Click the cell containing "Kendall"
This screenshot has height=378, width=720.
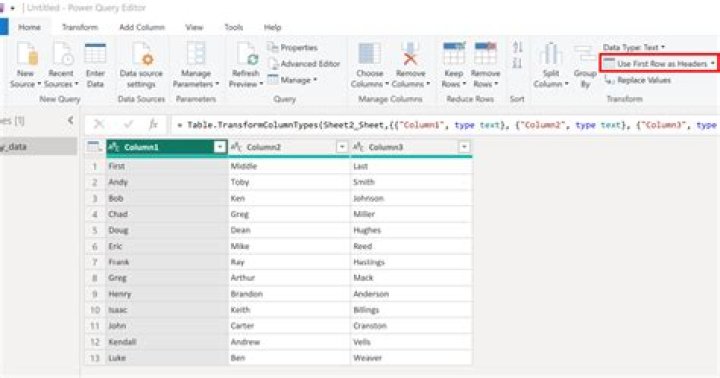tap(167, 342)
